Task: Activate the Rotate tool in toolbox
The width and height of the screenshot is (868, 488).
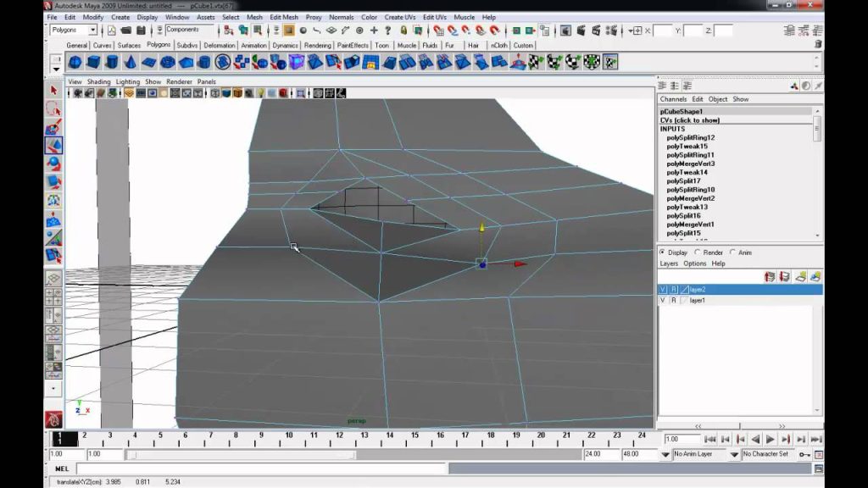Action: [53, 164]
